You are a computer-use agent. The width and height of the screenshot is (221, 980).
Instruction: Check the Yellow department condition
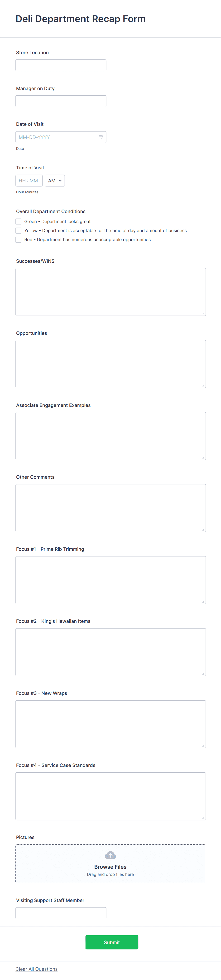(18, 230)
